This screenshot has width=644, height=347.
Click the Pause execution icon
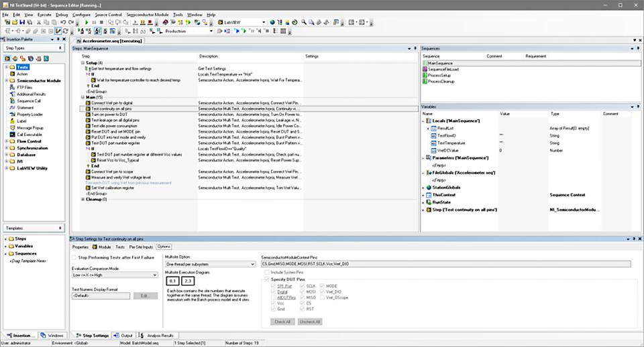(94, 22)
